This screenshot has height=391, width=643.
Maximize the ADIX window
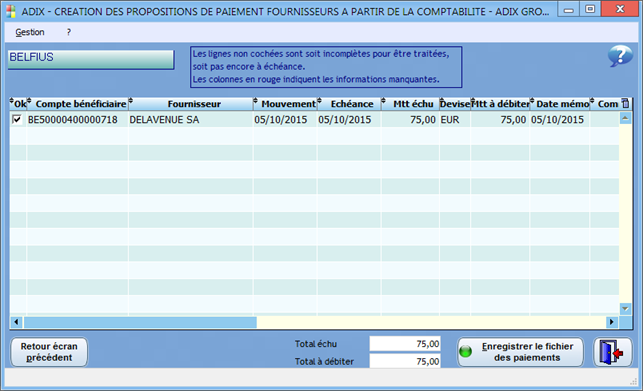tap(590, 9)
